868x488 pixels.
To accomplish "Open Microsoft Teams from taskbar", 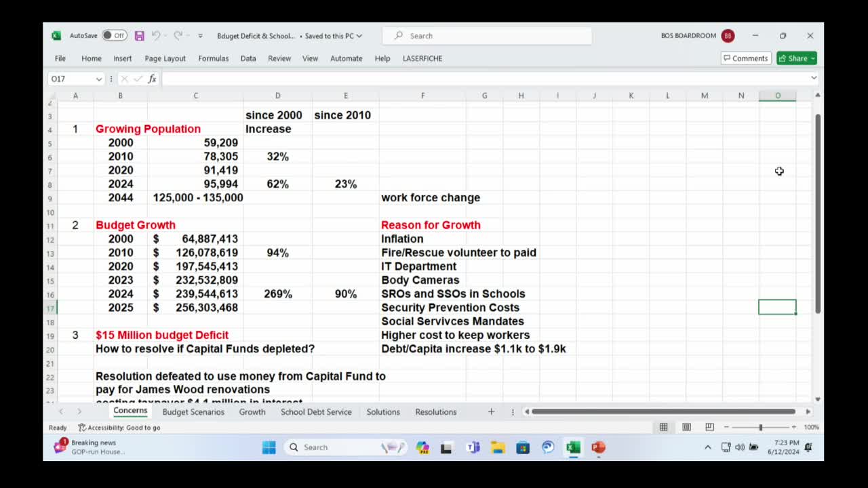I will [x=473, y=447].
